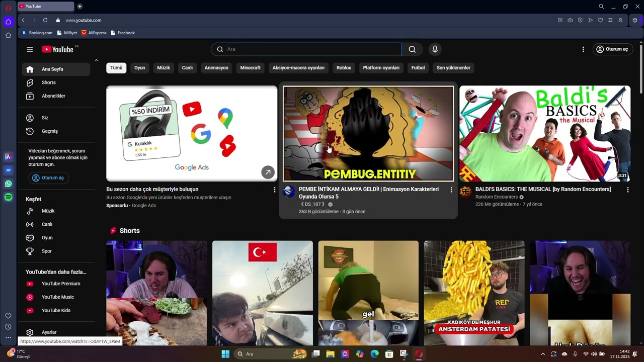Screen dimensions: 644x362
Task: Select the Animasyon filter chip
Action: 216,68
